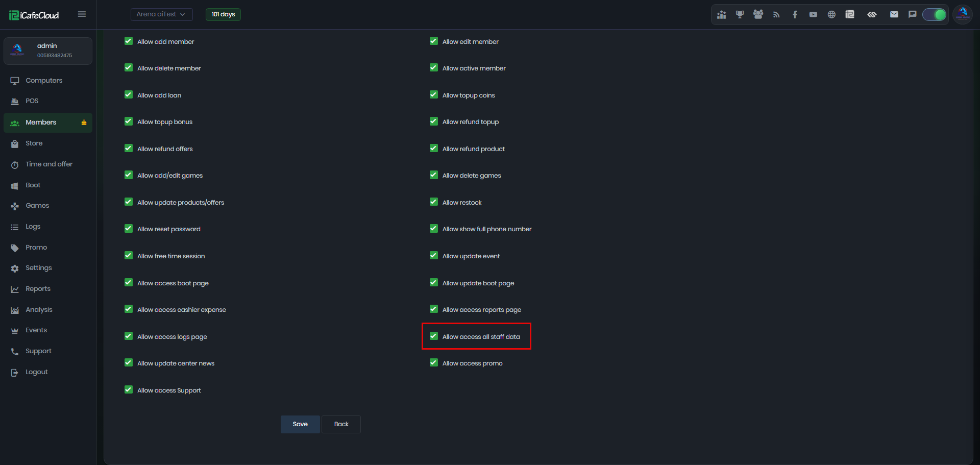This screenshot has width=980, height=465.
Task: Uncheck Allow access Support
Action: (x=129, y=390)
